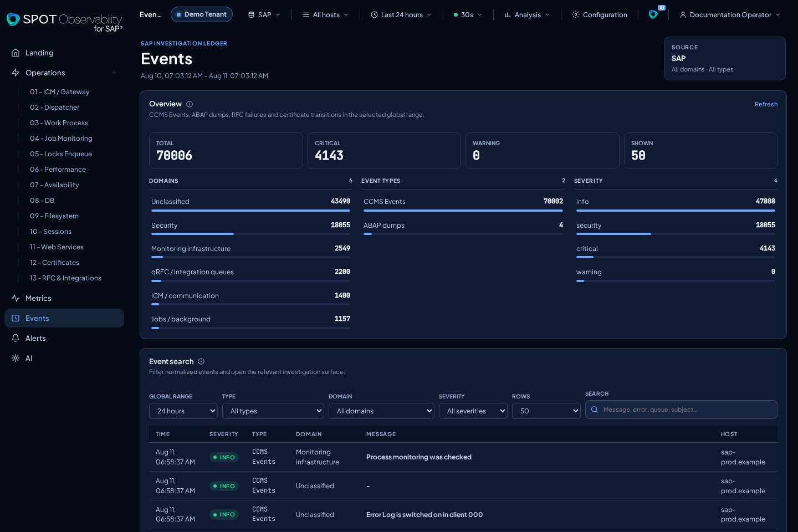
Task: Click the Security domain progress bar
Action: pyautogui.click(x=250, y=234)
